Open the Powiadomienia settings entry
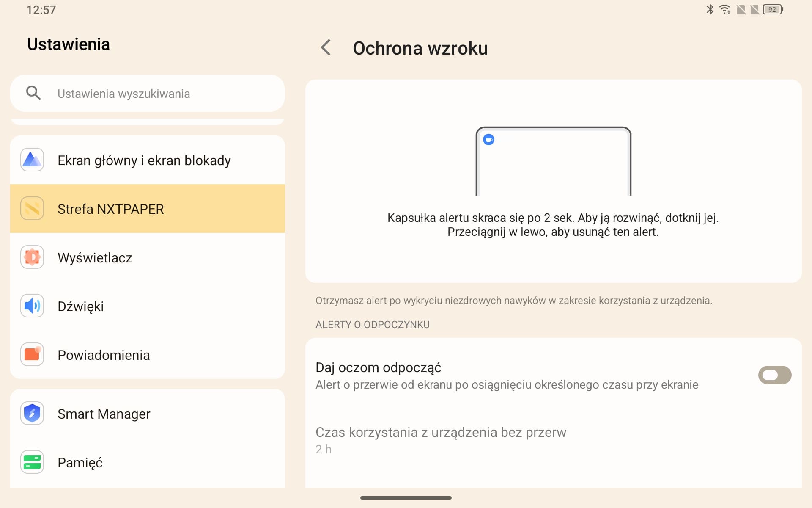This screenshot has width=812, height=508. [x=148, y=355]
